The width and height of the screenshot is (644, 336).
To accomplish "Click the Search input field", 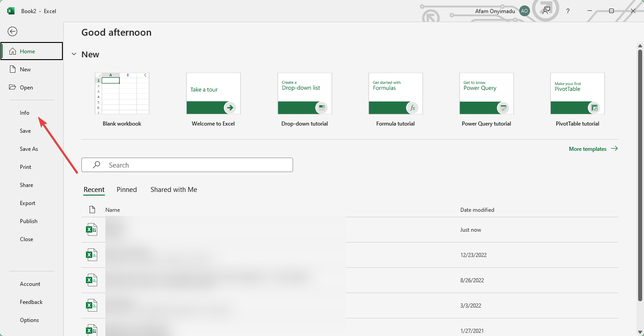I will 187,165.
